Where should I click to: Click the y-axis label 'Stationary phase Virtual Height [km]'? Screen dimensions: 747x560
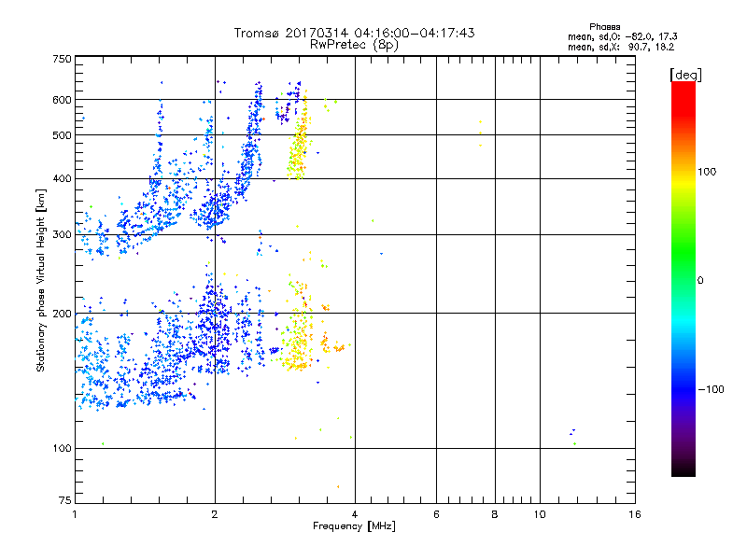41,280
